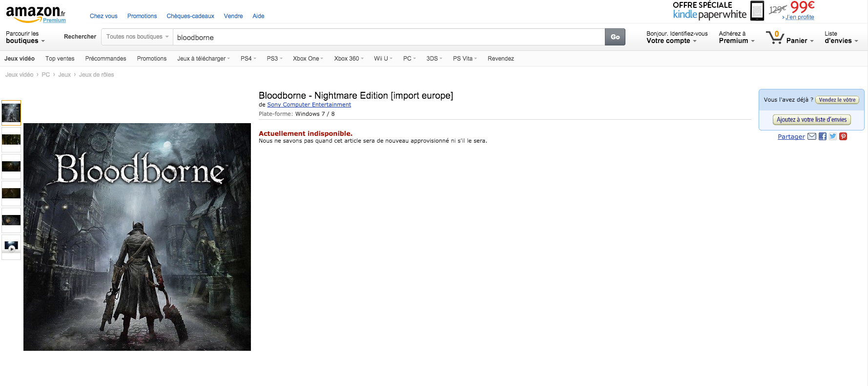Select fourth screenshot thumbnail
This screenshot has height=386, width=868.
11,193
